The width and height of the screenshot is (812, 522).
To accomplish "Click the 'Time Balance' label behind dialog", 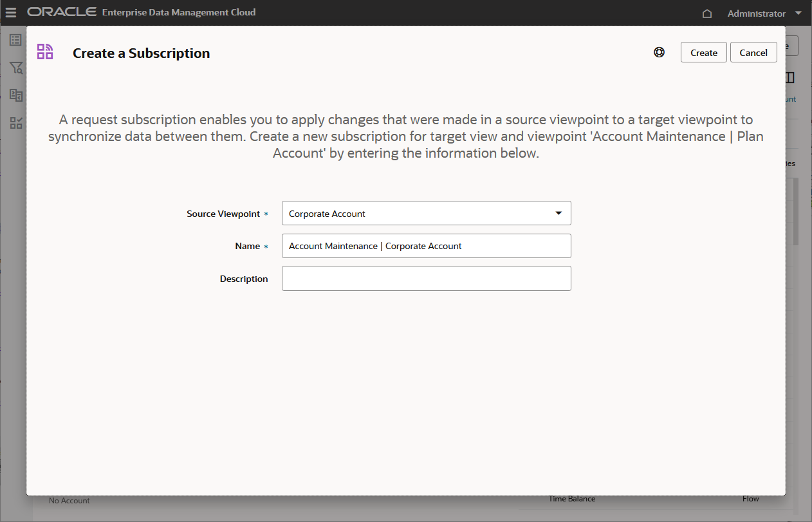I will [x=572, y=499].
